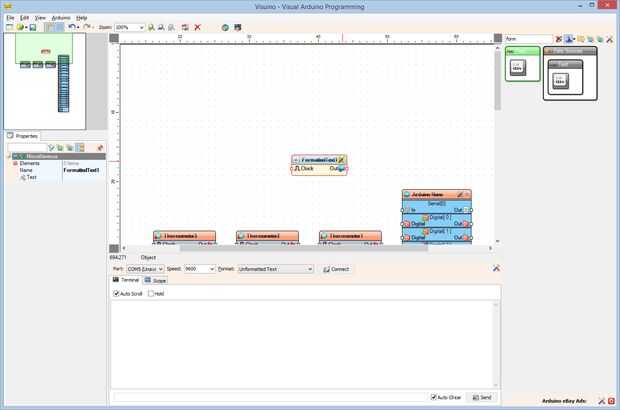620x410 pixels.
Task: Click the arrange components toolbar icon
Action: click(x=185, y=27)
